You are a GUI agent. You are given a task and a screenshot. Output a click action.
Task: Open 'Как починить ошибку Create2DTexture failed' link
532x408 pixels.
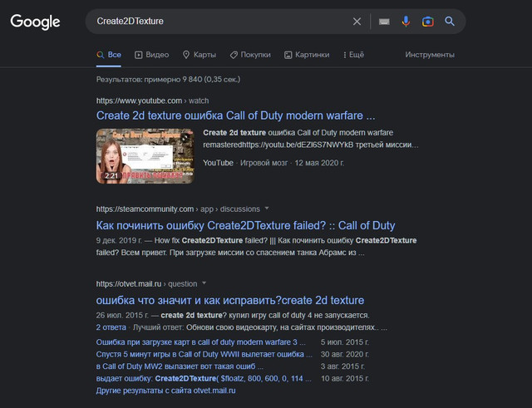pos(245,225)
